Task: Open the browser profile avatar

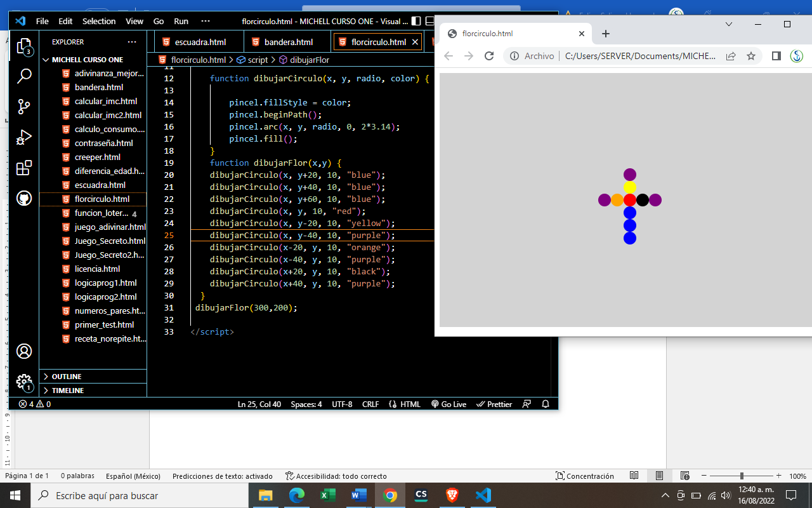Action: coord(797,56)
